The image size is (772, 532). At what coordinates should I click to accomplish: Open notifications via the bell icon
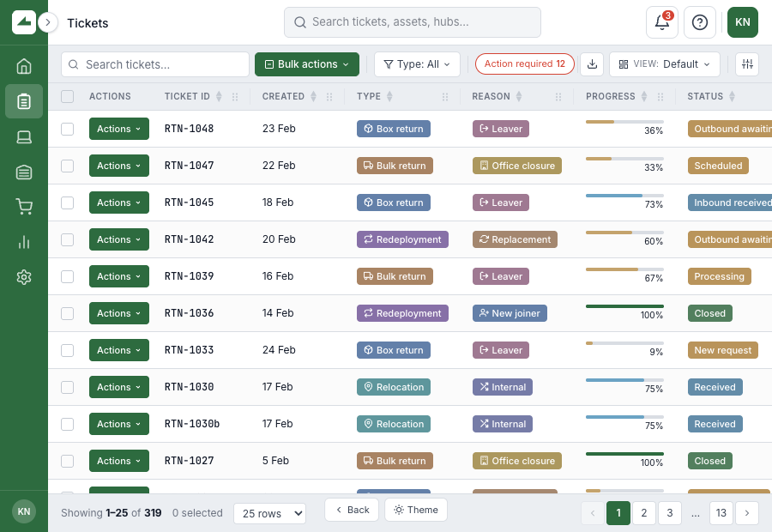pos(660,21)
